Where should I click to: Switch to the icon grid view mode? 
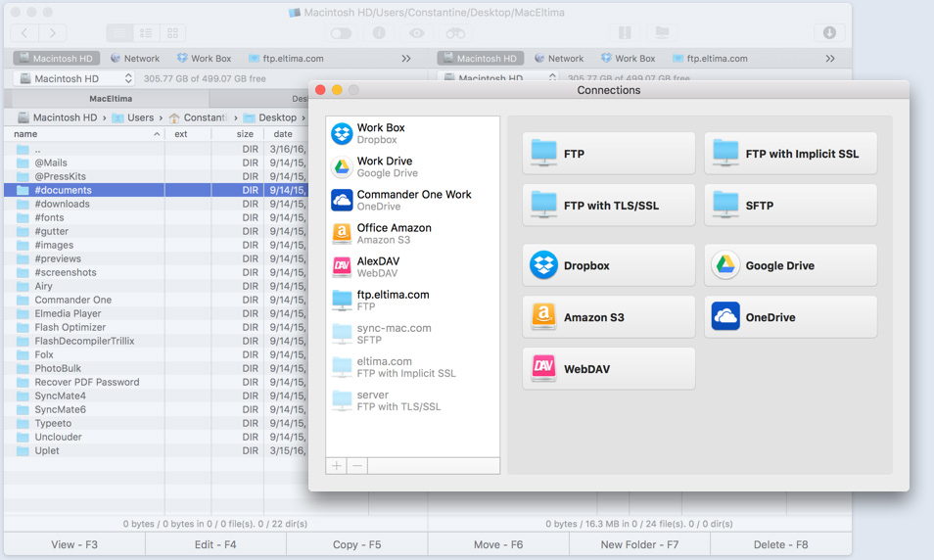[172, 33]
